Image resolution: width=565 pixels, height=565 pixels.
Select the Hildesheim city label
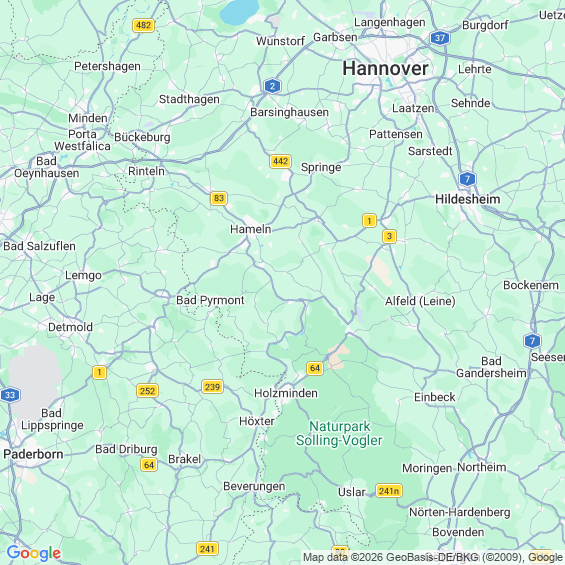pyautogui.click(x=468, y=199)
